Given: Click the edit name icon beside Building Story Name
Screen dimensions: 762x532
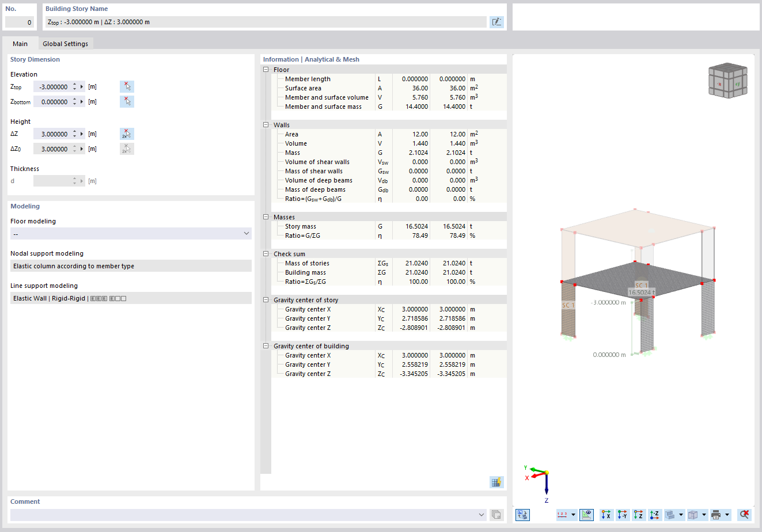Looking at the screenshot, I should pyautogui.click(x=496, y=22).
